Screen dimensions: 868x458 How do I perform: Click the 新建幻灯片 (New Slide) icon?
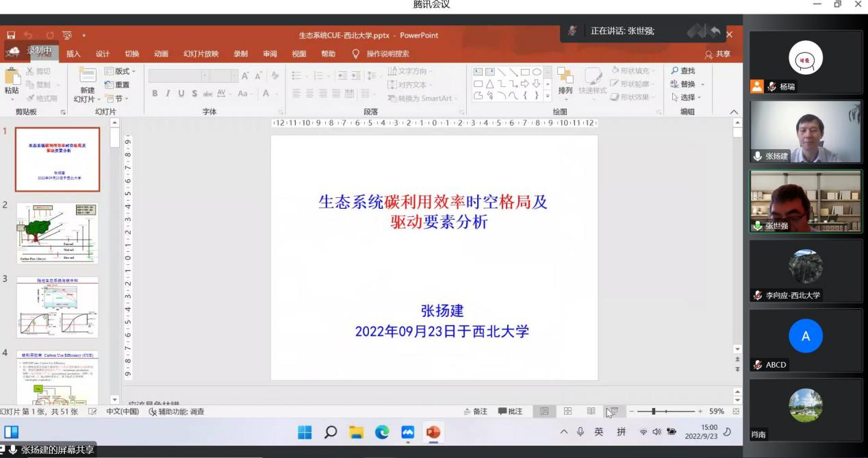88,76
